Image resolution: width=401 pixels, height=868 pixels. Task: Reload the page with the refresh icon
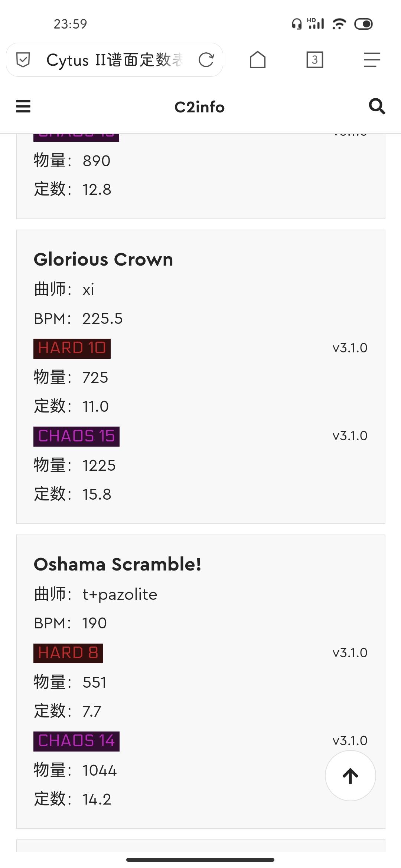[x=206, y=60]
